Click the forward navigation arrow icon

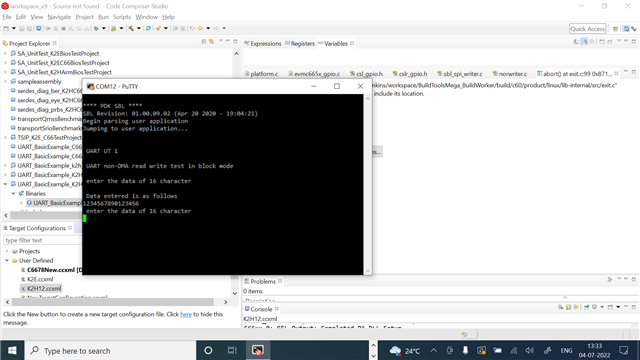coord(216,29)
